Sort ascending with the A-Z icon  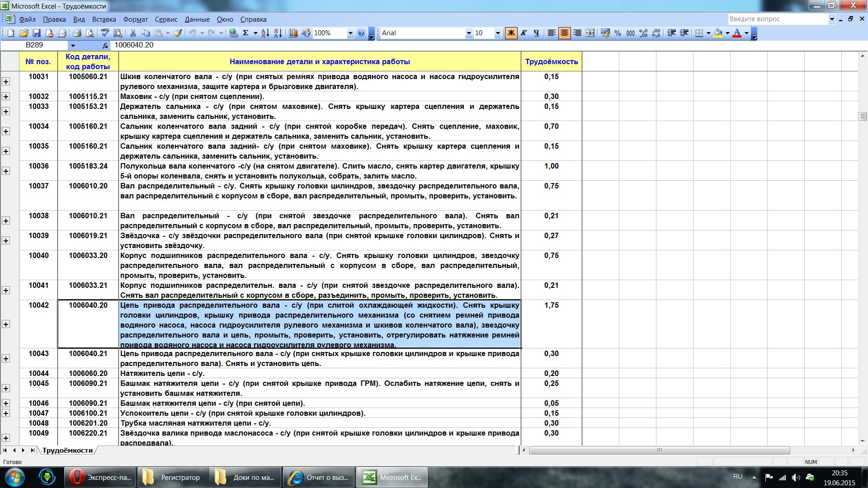[x=265, y=33]
